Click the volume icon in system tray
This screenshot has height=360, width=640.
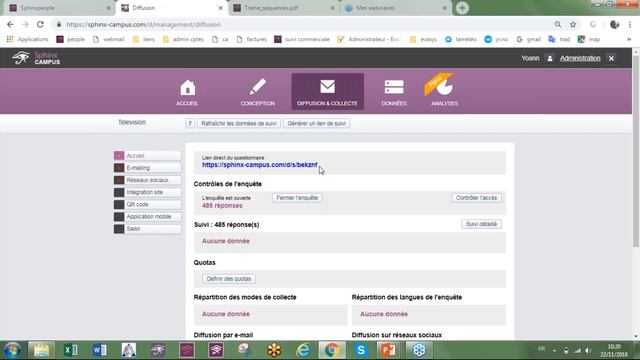pyautogui.click(x=588, y=350)
